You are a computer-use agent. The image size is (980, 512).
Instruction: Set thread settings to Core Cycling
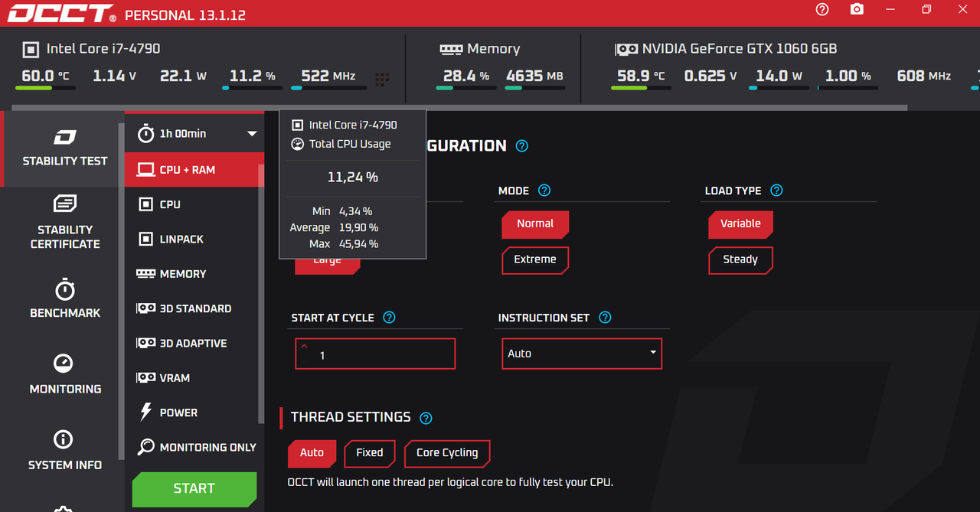447,453
